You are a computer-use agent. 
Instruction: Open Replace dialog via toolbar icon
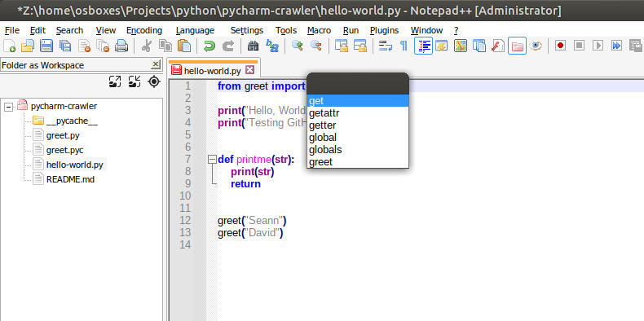(272, 46)
